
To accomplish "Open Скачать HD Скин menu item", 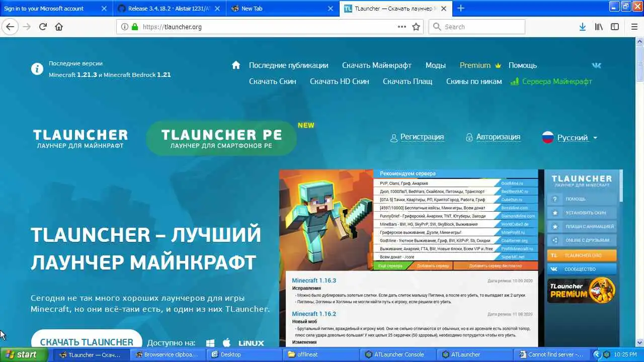I will (x=340, y=81).
